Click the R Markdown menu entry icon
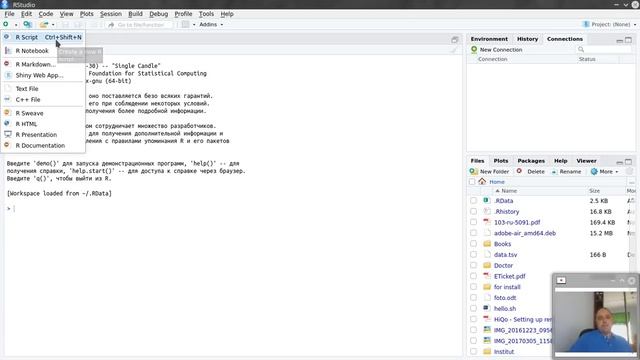The image size is (640, 360). [x=7, y=64]
